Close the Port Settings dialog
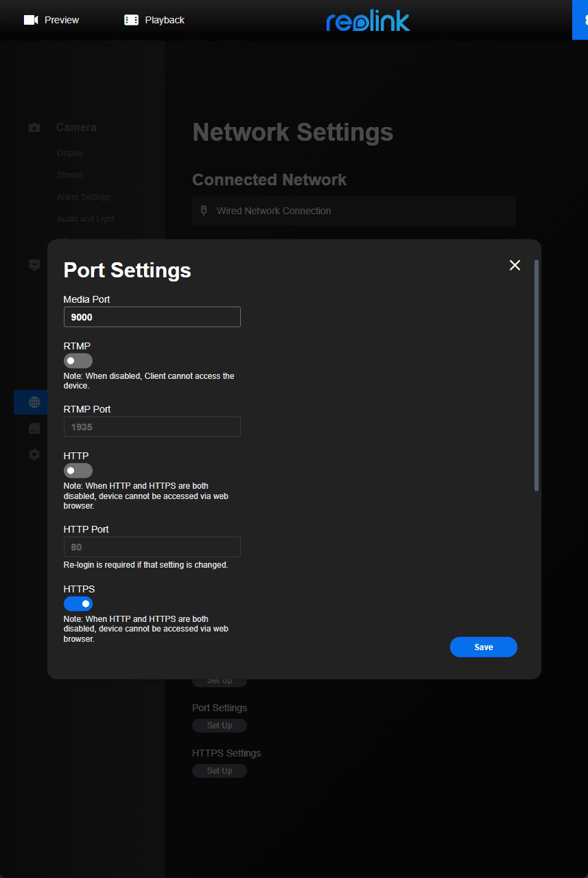Viewport: 588px width, 878px height. coord(515,266)
